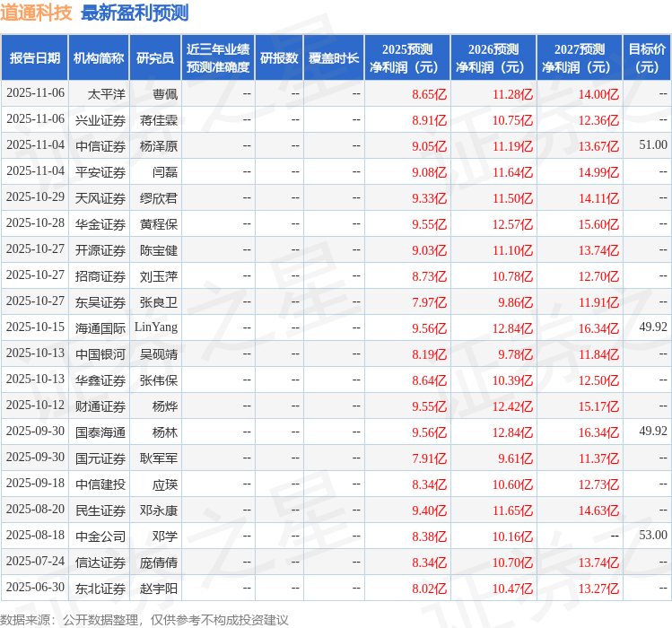Viewport: 672px width, 628px height.
Task: Click 14.99亿 in the 平安证券 row
Action: click(598, 172)
